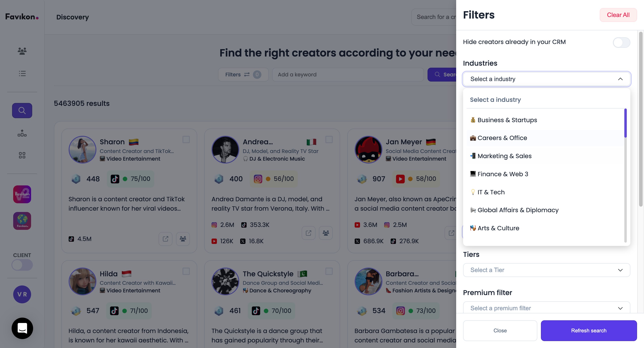Click the grid dashboard sidebar icon
Image resolution: width=644 pixels, height=348 pixels.
pyautogui.click(x=22, y=155)
